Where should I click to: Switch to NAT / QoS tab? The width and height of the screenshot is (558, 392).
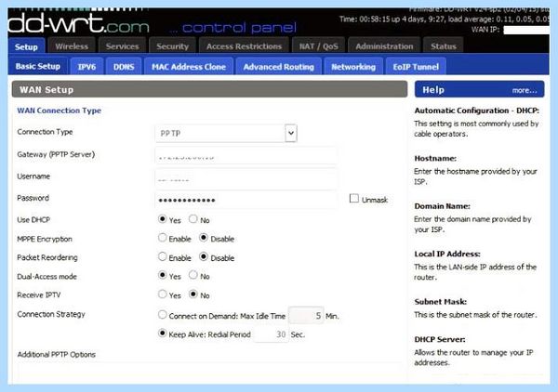pyautogui.click(x=318, y=46)
